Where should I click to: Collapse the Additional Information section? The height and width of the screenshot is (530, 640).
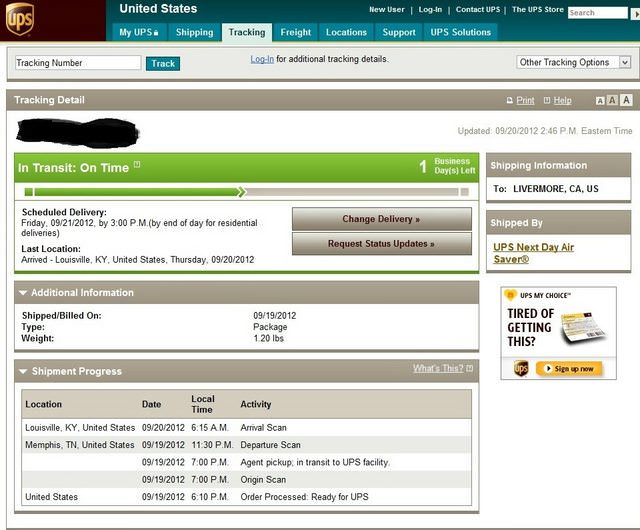tap(23, 292)
